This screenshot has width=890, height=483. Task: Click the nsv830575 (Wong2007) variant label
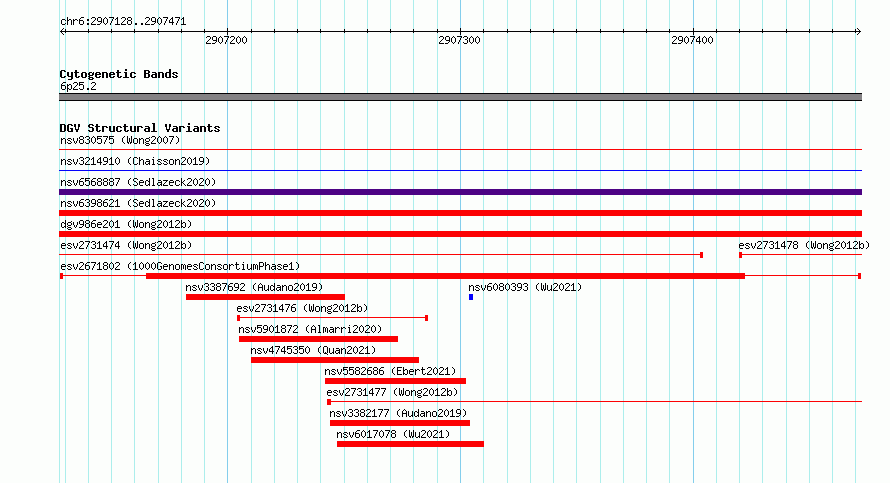click(x=120, y=140)
